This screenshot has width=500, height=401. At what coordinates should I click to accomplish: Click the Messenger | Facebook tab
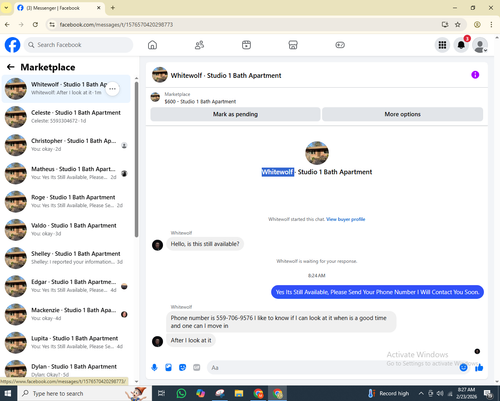pos(59,8)
